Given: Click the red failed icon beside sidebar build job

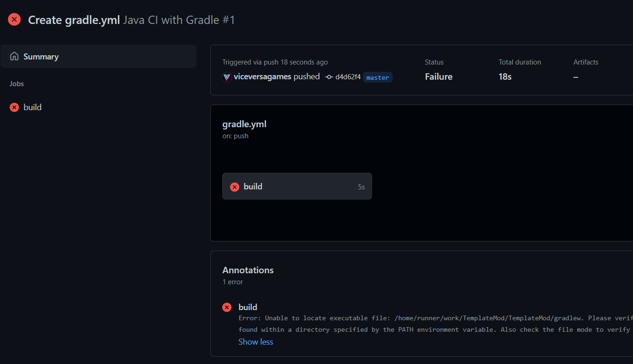Looking at the screenshot, I should click(x=14, y=107).
